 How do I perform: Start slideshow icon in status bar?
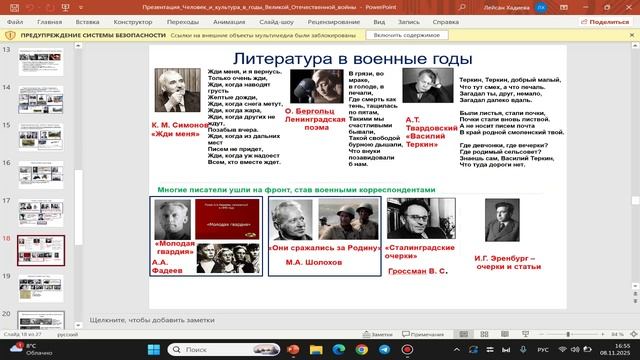pyautogui.click(x=525, y=334)
